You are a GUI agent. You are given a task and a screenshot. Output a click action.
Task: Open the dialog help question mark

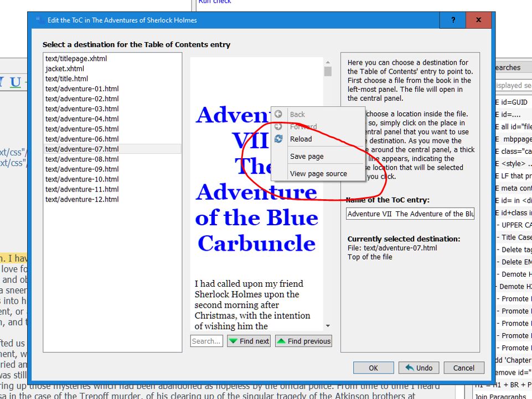[x=453, y=20]
